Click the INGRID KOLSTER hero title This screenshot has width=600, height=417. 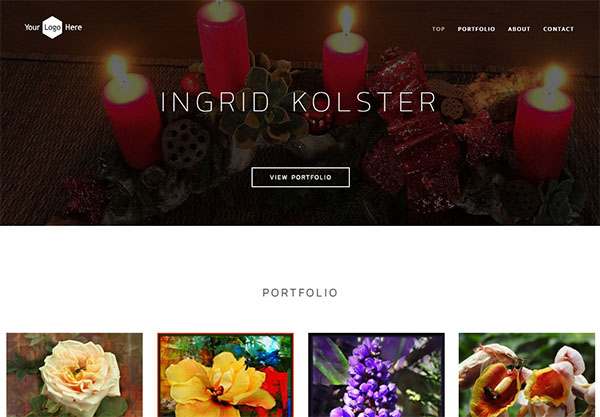tap(298, 102)
